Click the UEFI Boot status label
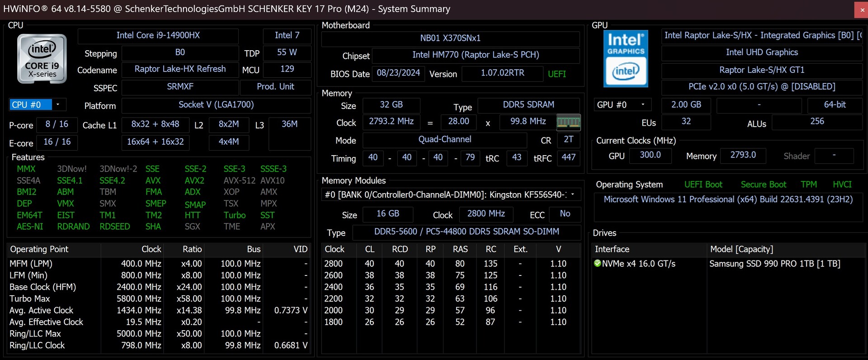This screenshot has height=360, width=868. [703, 185]
